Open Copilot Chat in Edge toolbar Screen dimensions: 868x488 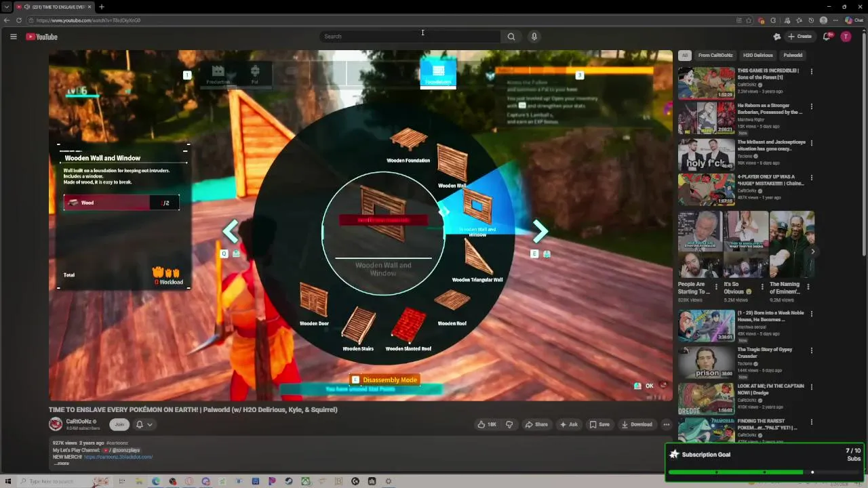coord(854,20)
